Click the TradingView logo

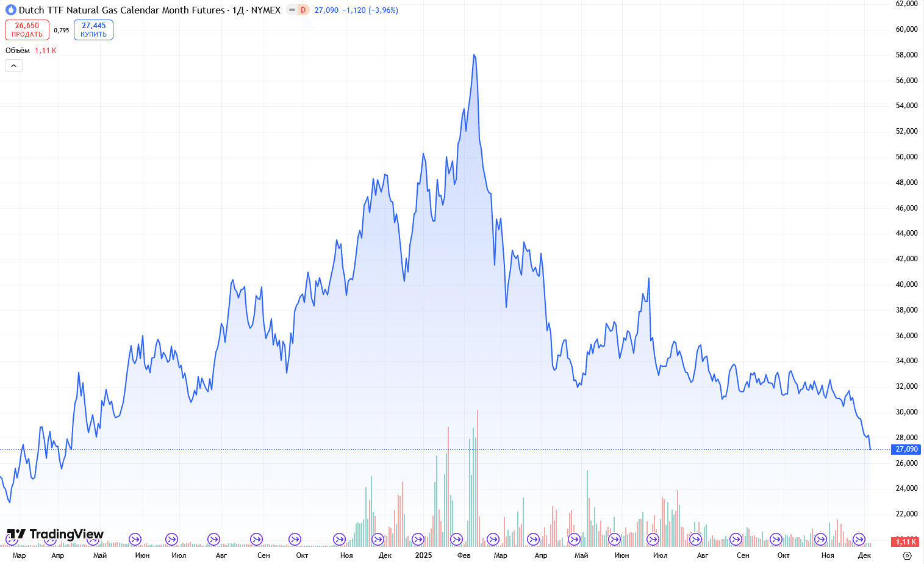pos(55,535)
